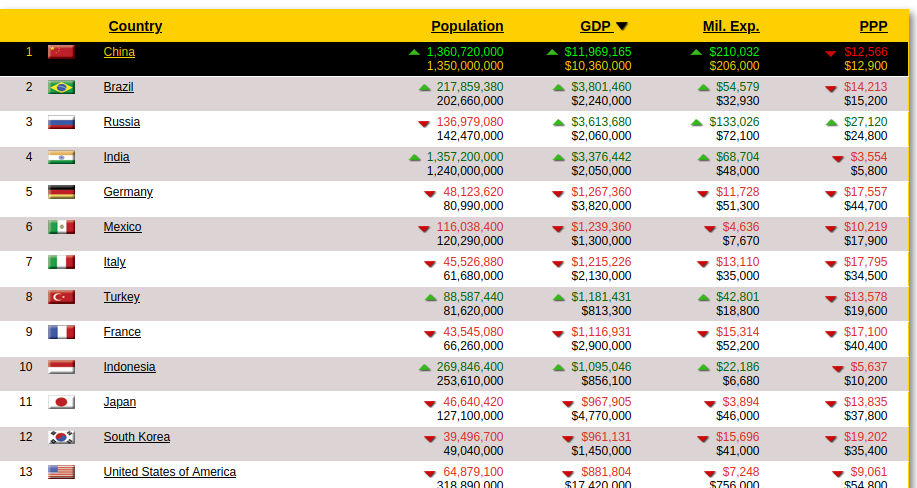Sort by Mil. Exp. column header
917x488 pixels.
point(730,26)
